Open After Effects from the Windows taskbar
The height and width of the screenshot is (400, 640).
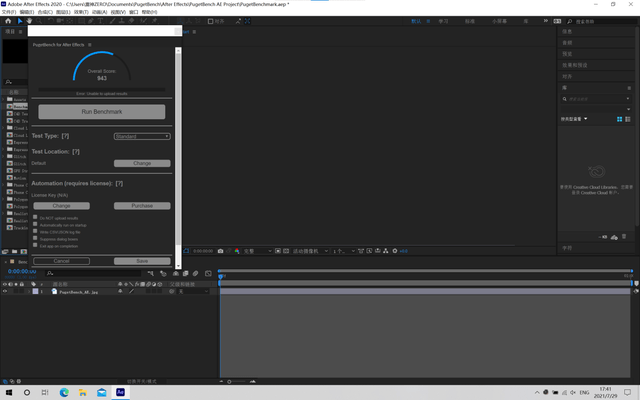click(120, 392)
